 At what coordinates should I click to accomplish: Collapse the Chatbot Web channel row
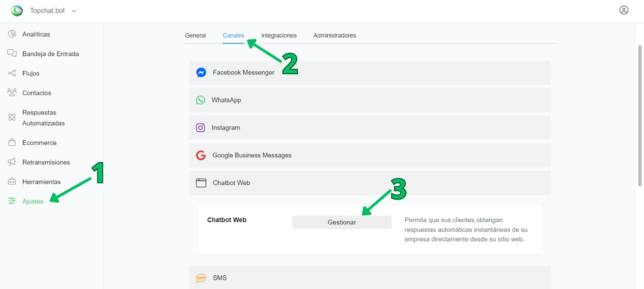370,183
